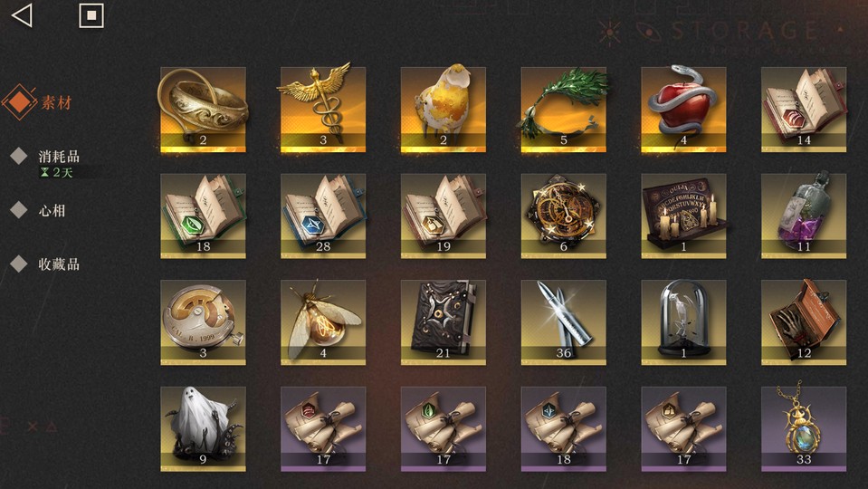868x489 pixels.
Task: Select the snake-wrapped red apple item
Action: (683, 110)
